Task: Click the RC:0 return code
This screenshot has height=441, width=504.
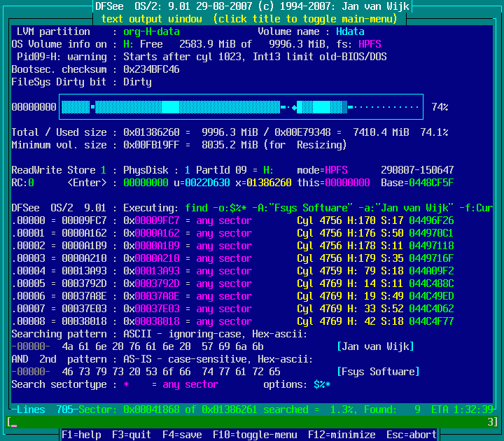Action: click(x=22, y=183)
